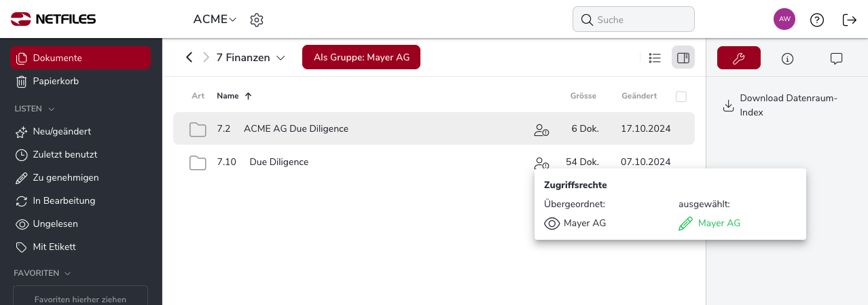
Task: Open the info tab in side panel
Action: (788, 58)
